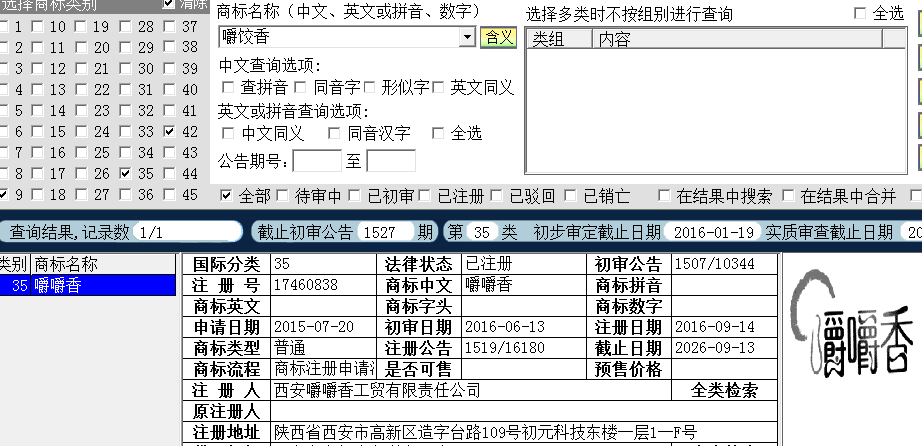Check the 已注册 status filter
This screenshot has height=446, width=922.
(425, 196)
